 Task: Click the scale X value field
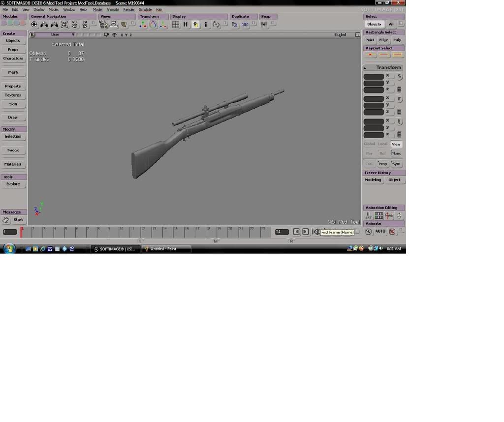(x=374, y=76)
